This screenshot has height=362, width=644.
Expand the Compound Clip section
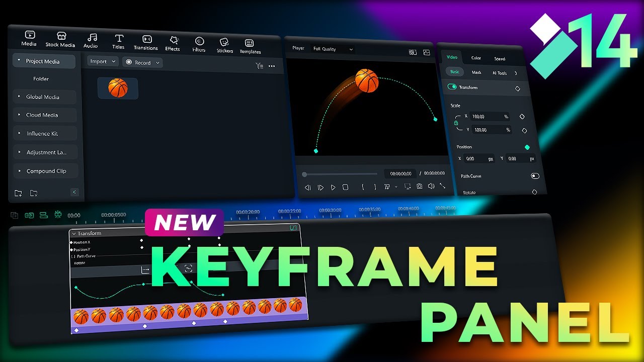coord(20,171)
